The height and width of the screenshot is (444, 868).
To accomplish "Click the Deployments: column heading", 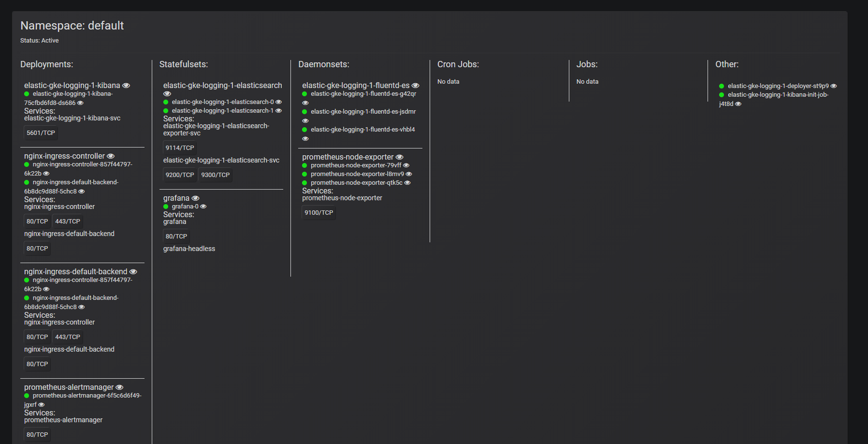I will point(47,64).
